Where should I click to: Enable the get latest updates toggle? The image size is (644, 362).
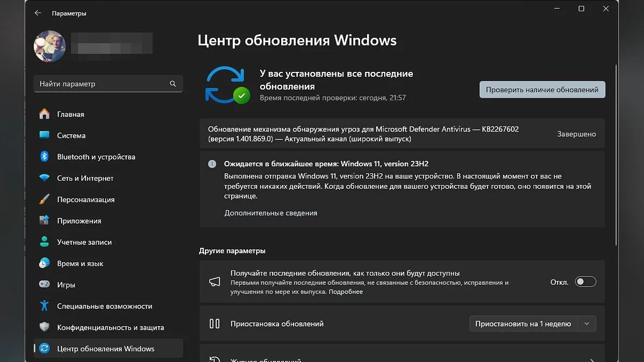click(x=585, y=282)
